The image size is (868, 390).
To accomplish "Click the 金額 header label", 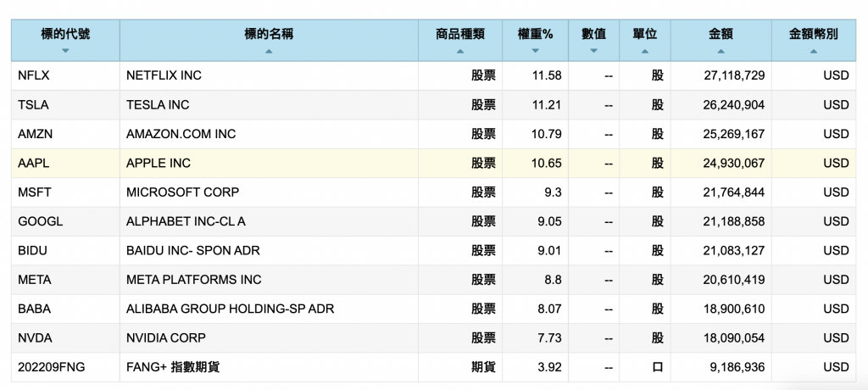I will (721, 35).
